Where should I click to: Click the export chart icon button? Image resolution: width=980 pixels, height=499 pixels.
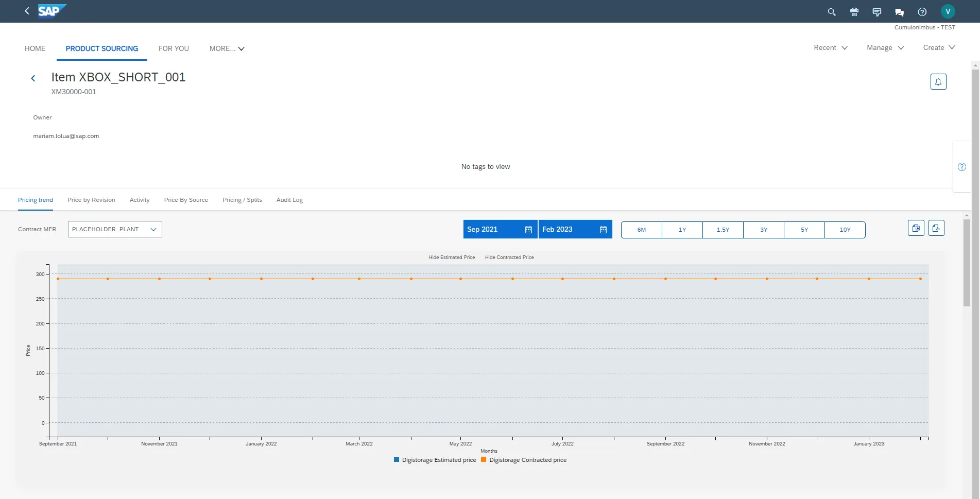click(x=936, y=228)
